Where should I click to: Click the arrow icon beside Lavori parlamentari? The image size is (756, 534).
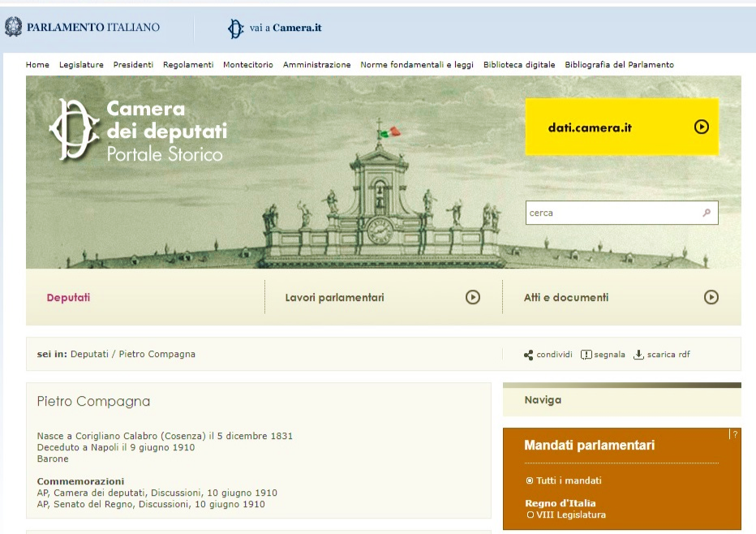click(472, 297)
